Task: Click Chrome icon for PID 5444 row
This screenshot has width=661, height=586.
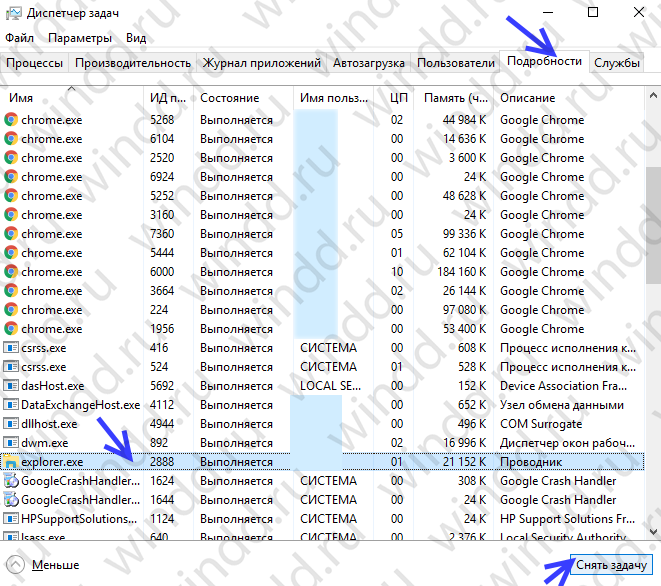Action: (x=11, y=253)
